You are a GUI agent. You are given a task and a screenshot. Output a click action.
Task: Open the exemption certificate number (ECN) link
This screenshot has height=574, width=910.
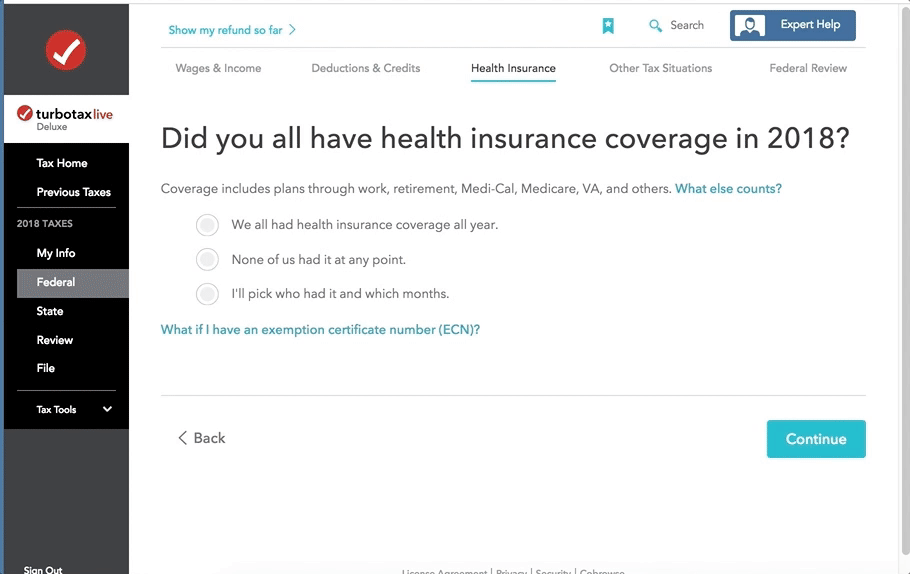(x=320, y=330)
